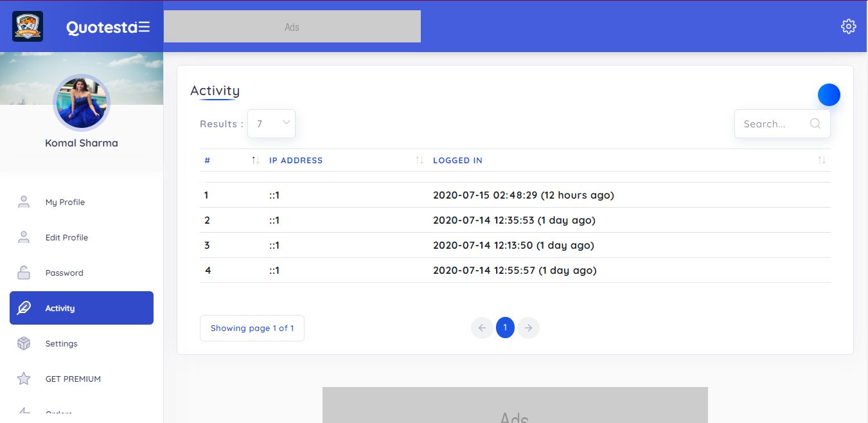
Task: Sort by LOGGED IN column arrows
Action: [x=821, y=160]
